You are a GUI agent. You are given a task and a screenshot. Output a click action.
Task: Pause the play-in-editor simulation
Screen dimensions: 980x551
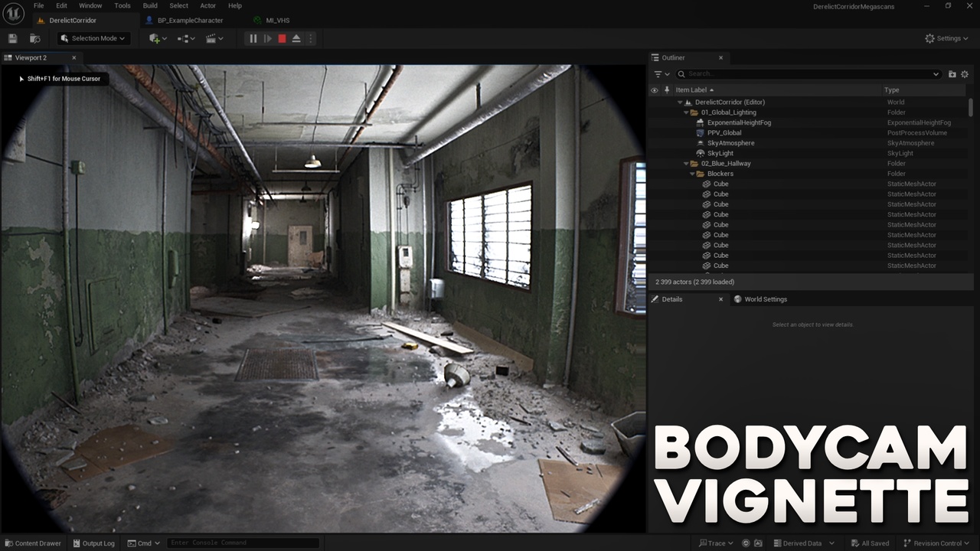253,38
